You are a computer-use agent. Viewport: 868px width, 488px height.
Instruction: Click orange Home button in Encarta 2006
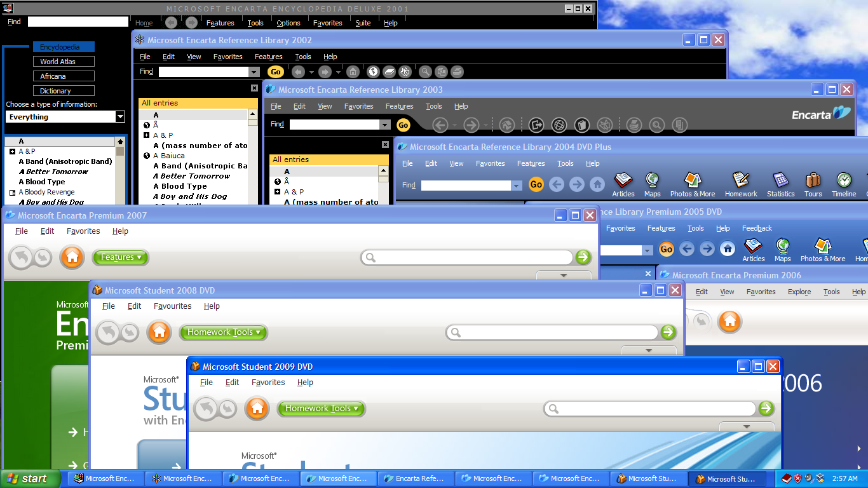[x=729, y=321]
